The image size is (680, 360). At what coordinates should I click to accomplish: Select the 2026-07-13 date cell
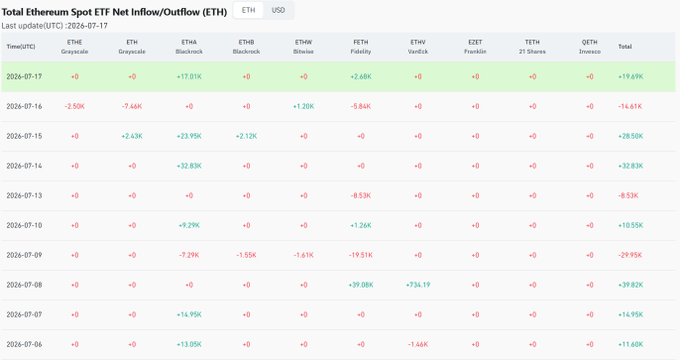point(24,196)
